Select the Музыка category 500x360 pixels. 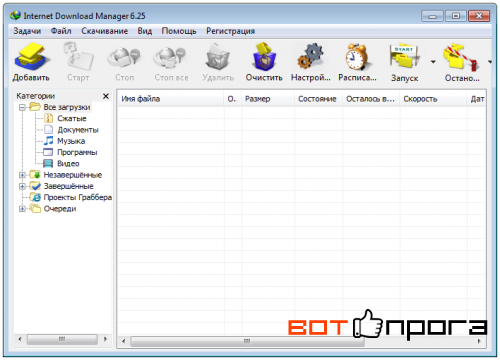[71, 141]
